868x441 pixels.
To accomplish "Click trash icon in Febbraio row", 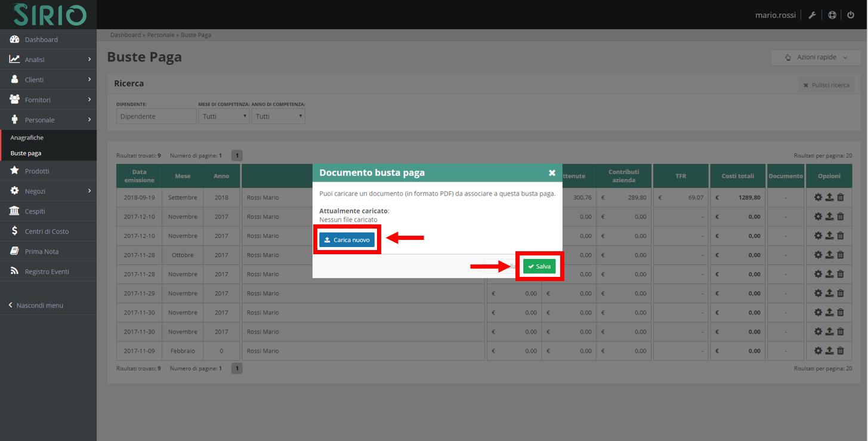I will pyautogui.click(x=841, y=351).
